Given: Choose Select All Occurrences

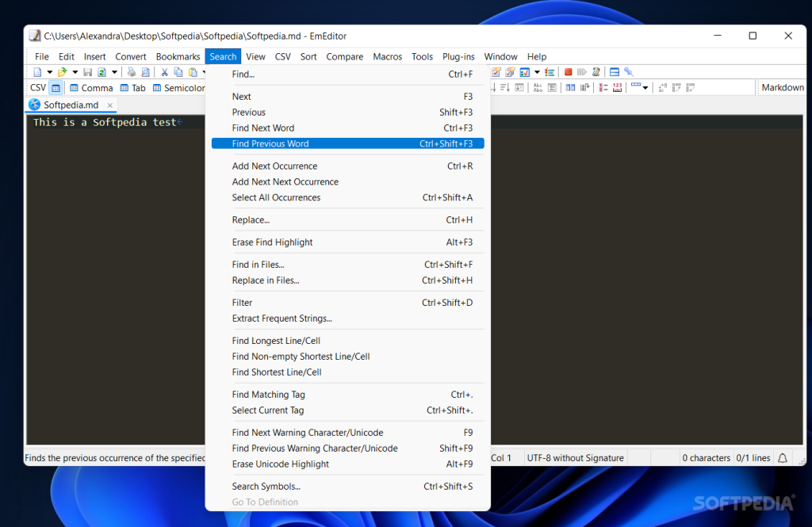Looking at the screenshot, I should pyautogui.click(x=347, y=197).
